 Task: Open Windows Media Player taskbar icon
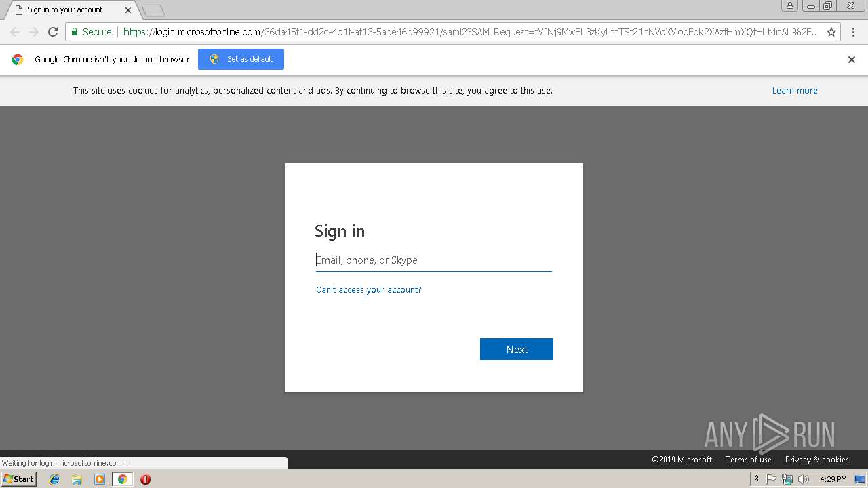pos(100,479)
